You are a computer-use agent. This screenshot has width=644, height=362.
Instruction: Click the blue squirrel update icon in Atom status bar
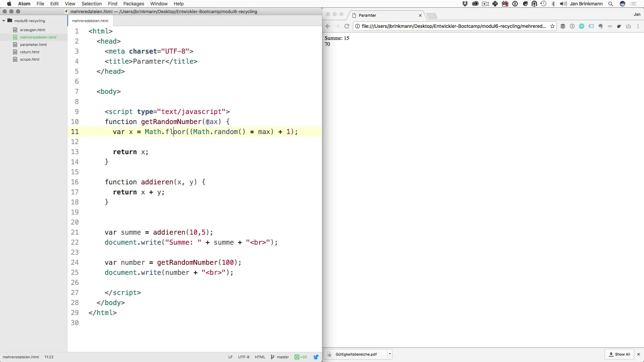tap(316, 357)
